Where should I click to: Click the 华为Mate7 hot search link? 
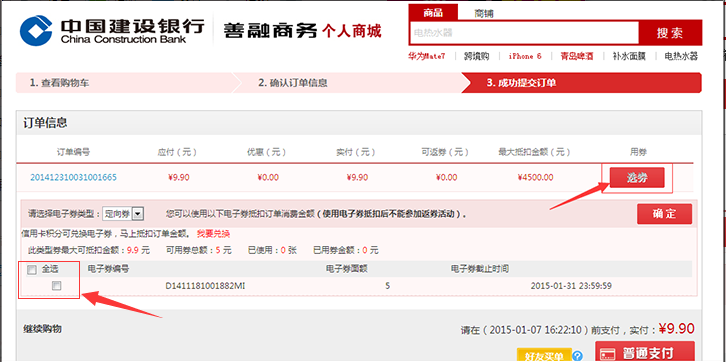pyautogui.click(x=426, y=56)
